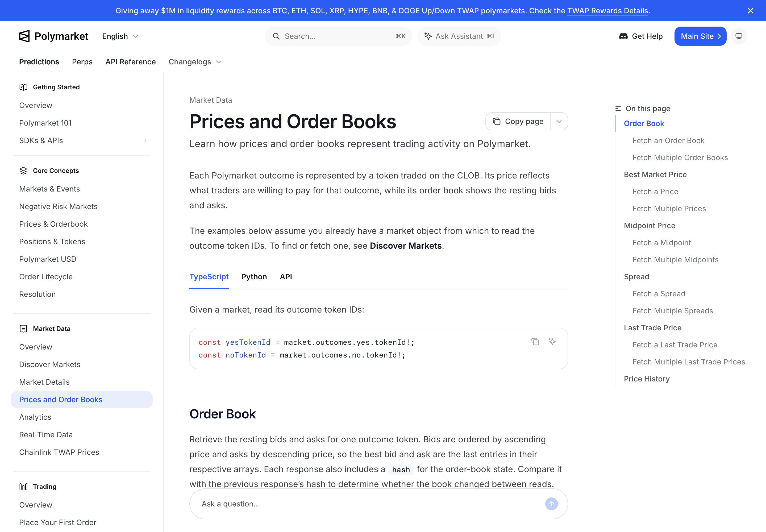Jump to Spread section
This screenshot has height=532, width=766.
[636, 277]
